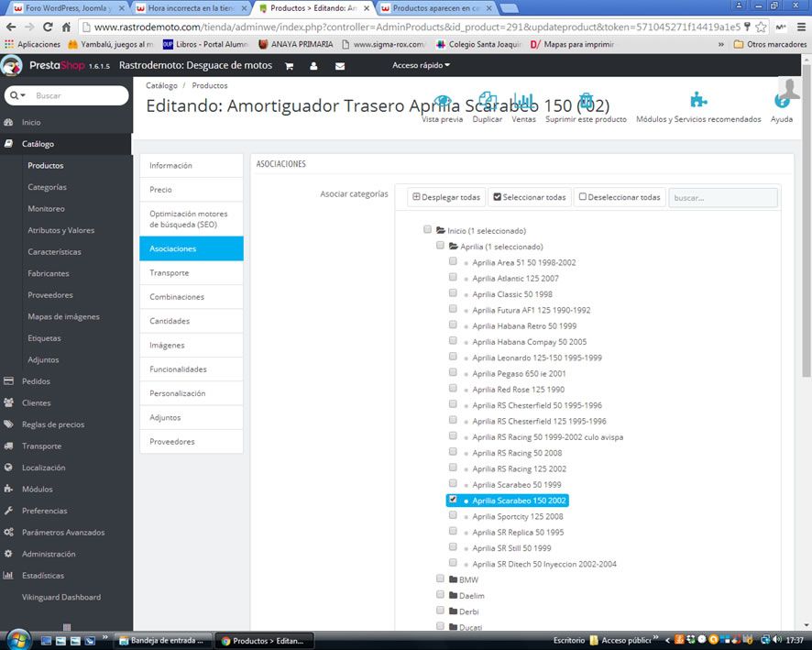The width and height of the screenshot is (812, 650).
Task: Check Aprilia Pegaso 650 ie 2001 checkbox
Action: [x=453, y=372]
